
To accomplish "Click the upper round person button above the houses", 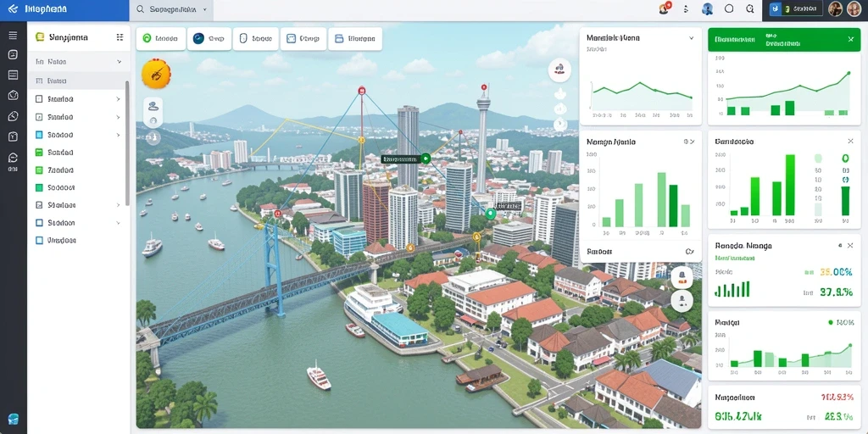I will [x=682, y=277].
